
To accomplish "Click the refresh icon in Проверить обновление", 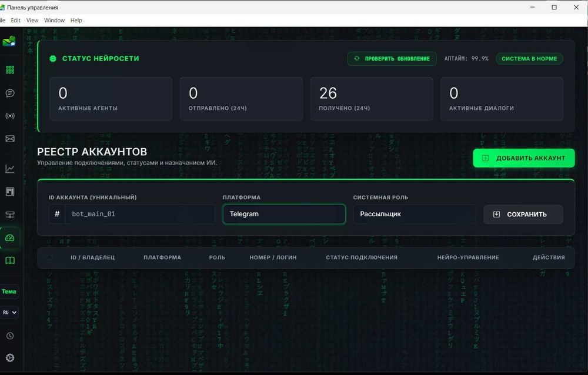I will 357,59.
